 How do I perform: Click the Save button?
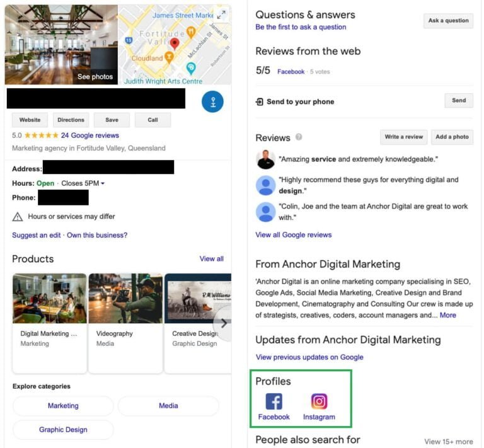pos(112,120)
